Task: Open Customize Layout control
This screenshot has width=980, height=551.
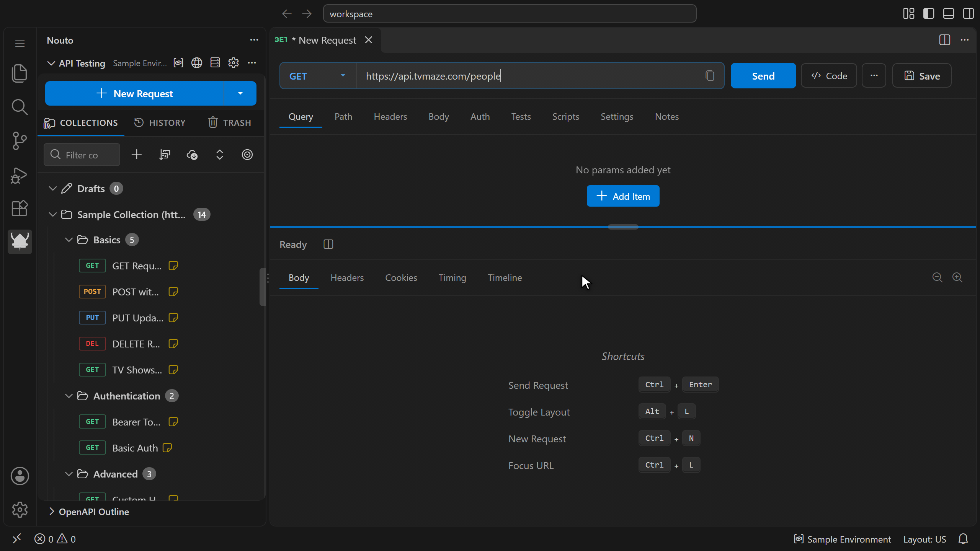Action: pos(909,14)
